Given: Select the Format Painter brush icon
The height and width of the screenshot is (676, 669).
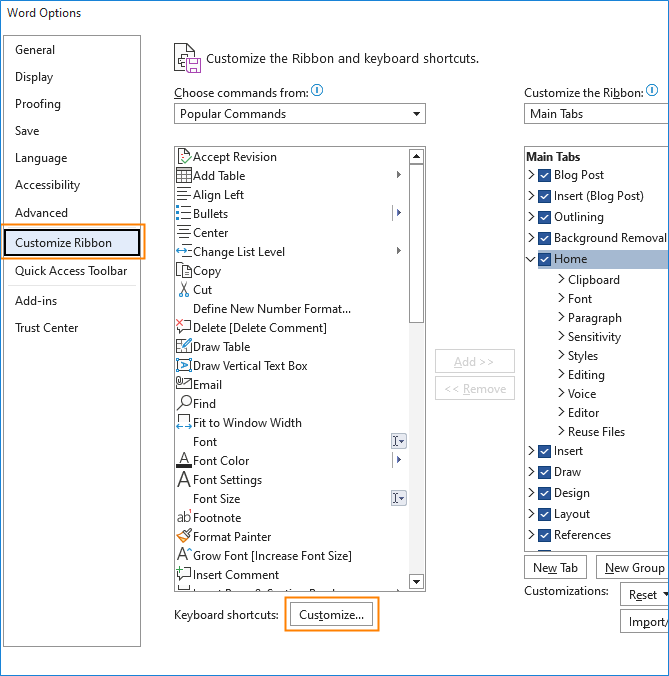Looking at the screenshot, I should [184, 536].
